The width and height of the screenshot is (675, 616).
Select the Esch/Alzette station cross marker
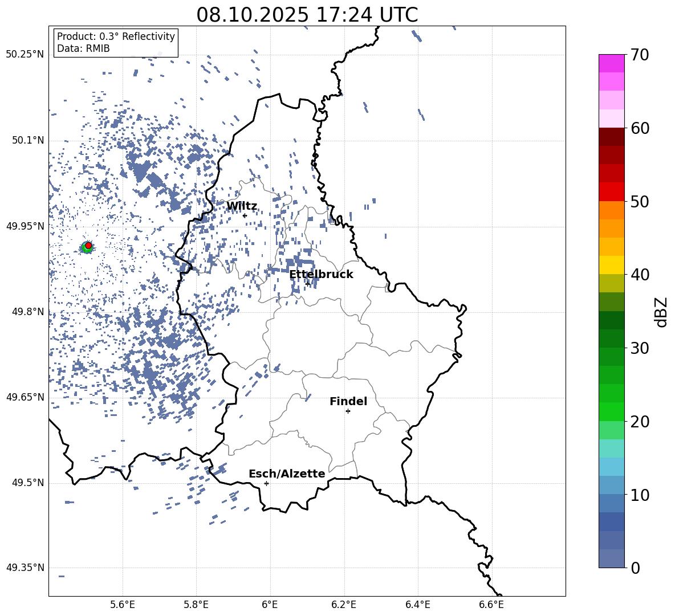point(266,483)
